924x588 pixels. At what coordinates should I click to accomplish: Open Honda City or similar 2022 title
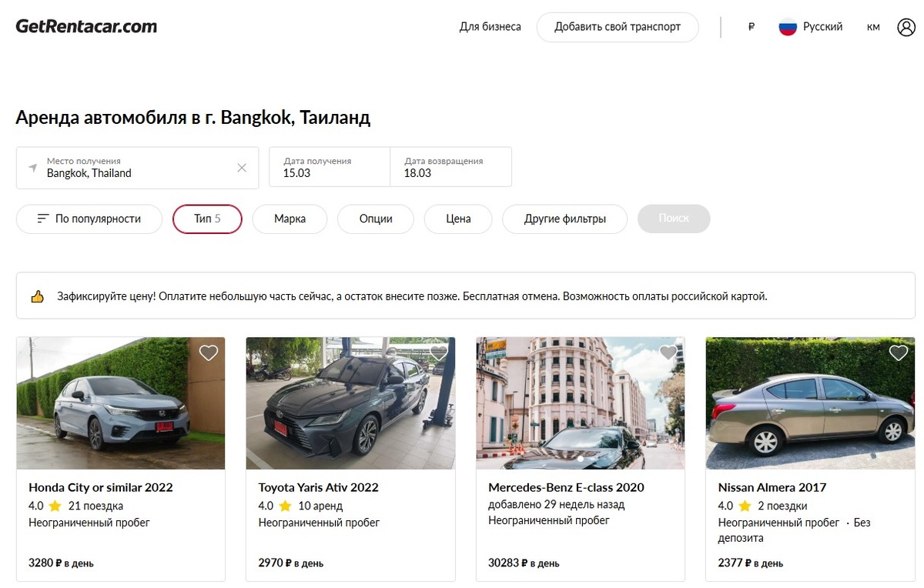(x=101, y=487)
